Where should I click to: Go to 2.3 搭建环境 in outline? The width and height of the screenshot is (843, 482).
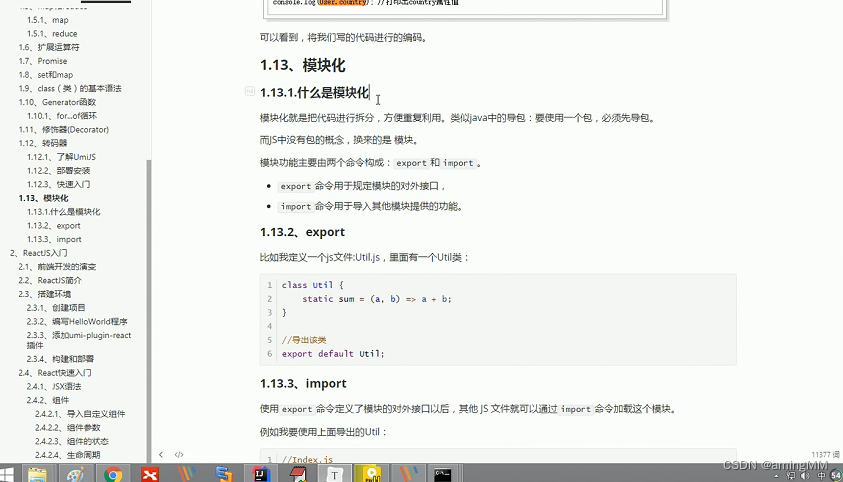(45, 294)
